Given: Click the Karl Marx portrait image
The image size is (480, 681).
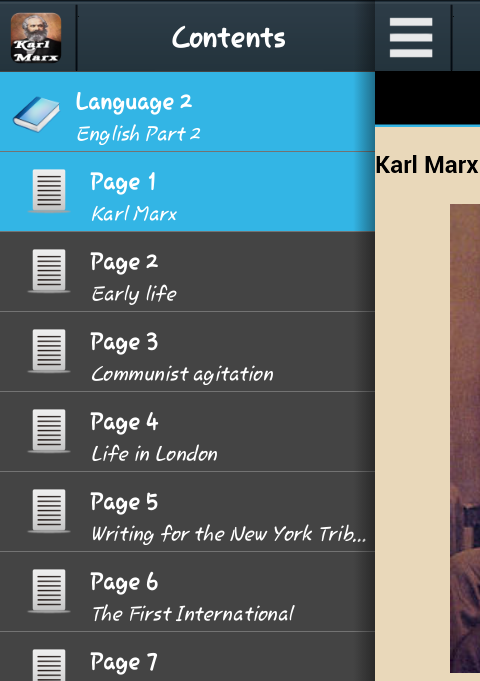Looking at the screenshot, I should point(465,438).
